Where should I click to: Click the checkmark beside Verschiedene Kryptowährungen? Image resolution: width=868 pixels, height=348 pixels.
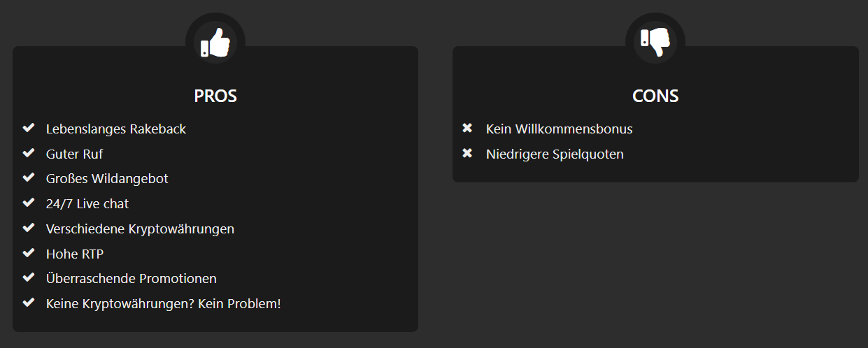(x=29, y=228)
